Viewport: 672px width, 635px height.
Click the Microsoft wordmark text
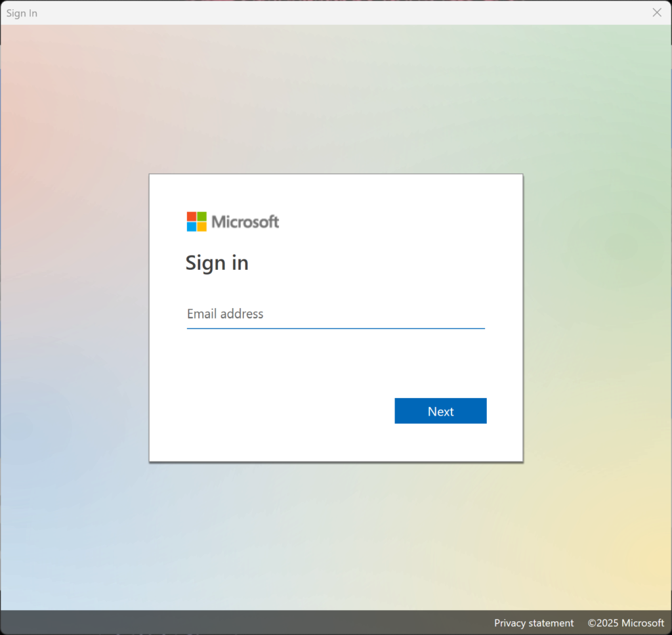coord(245,222)
